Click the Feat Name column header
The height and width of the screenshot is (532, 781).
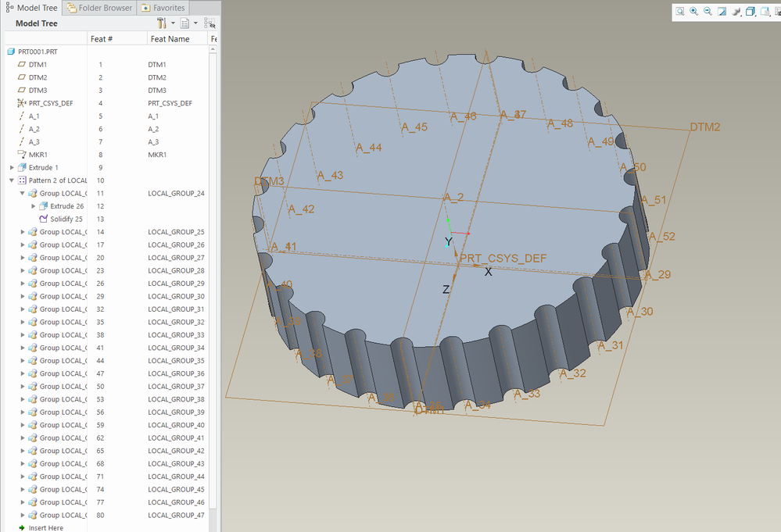coord(170,39)
